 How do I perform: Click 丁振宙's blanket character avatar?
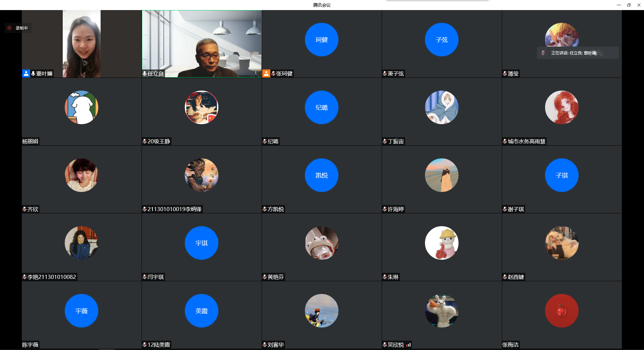442,107
